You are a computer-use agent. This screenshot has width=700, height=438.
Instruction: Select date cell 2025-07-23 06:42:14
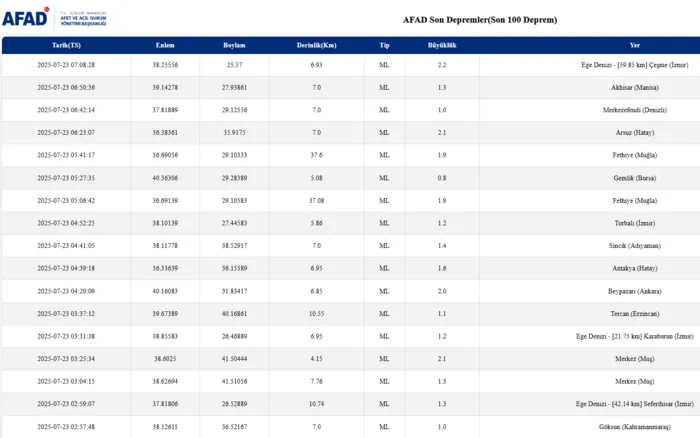[66, 110]
